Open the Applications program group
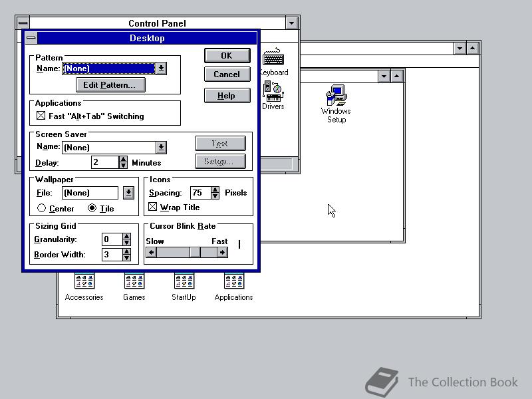The width and height of the screenshot is (532, 399). coord(233,281)
